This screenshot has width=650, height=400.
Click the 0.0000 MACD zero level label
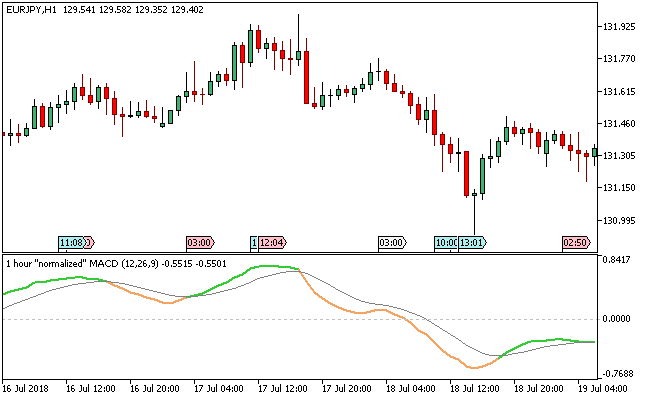622,319
